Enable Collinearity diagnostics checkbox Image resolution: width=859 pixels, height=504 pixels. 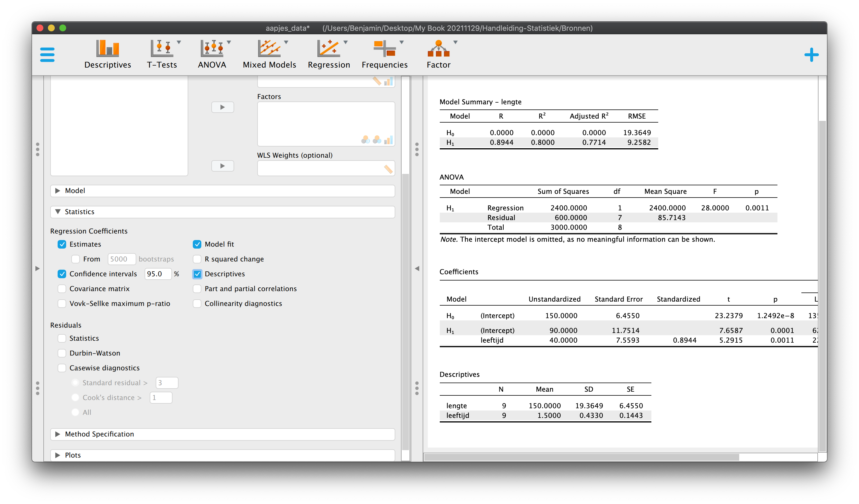[x=197, y=304]
